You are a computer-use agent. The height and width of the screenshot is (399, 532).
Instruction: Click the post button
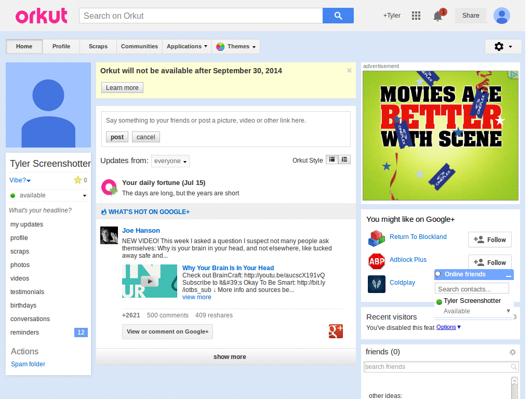117,137
